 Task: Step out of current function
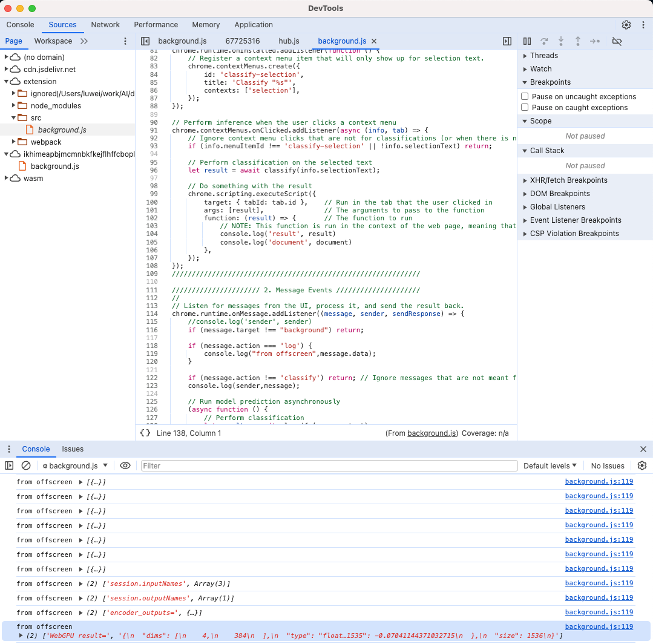pos(578,41)
